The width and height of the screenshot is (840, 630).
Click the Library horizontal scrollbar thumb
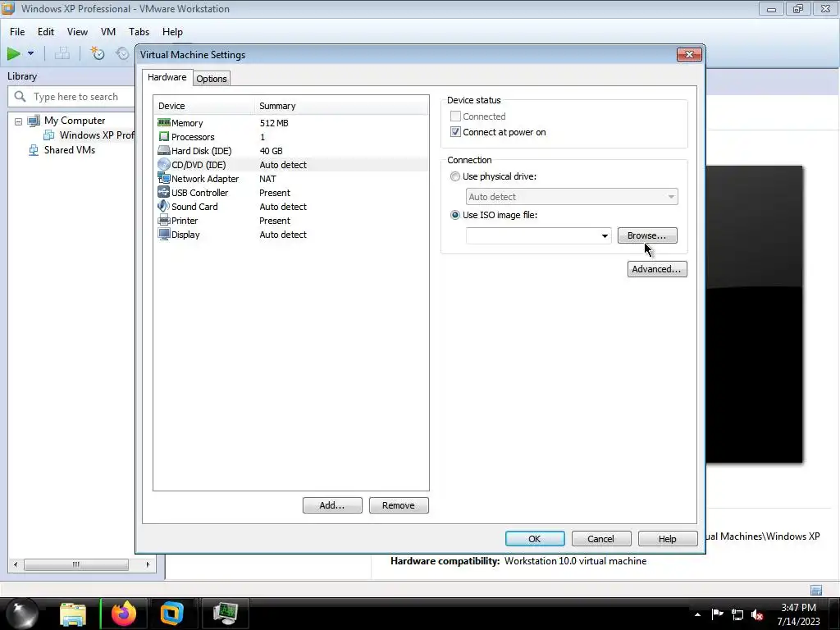click(76, 564)
